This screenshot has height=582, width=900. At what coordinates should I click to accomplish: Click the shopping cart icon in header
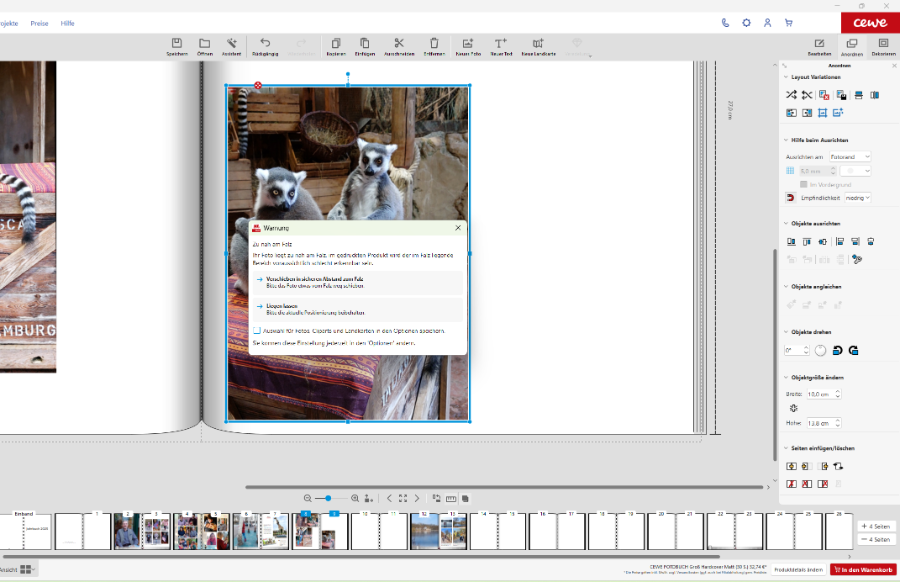(x=788, y=22)
